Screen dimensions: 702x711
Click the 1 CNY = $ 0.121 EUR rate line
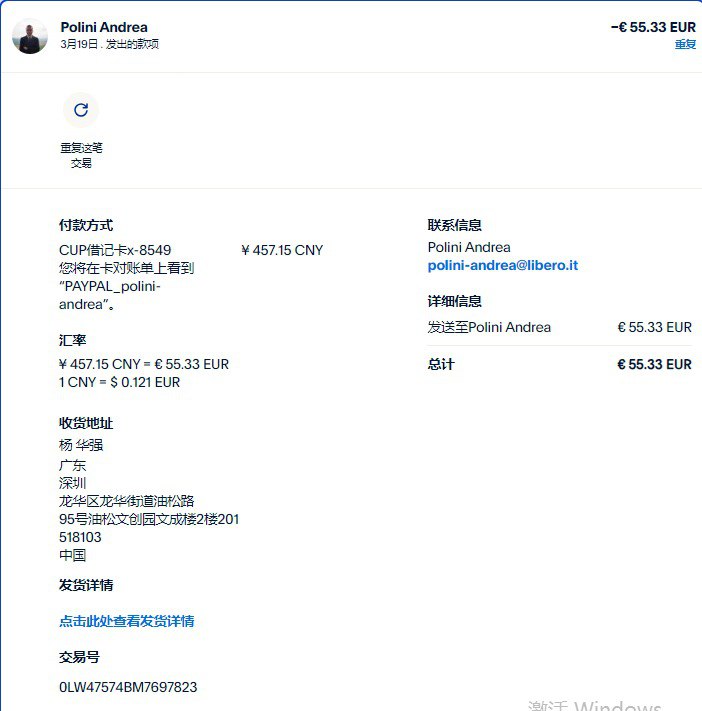click(x=119, y=382)
